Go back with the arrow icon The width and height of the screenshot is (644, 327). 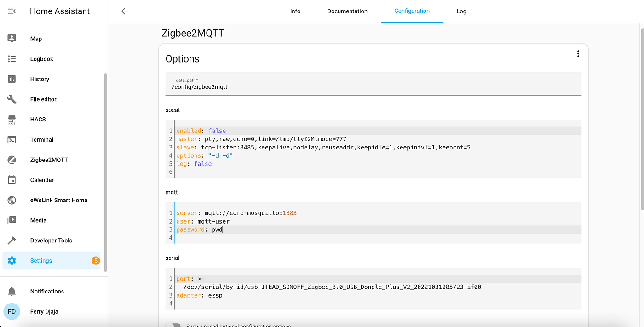(x=124, y=11)
